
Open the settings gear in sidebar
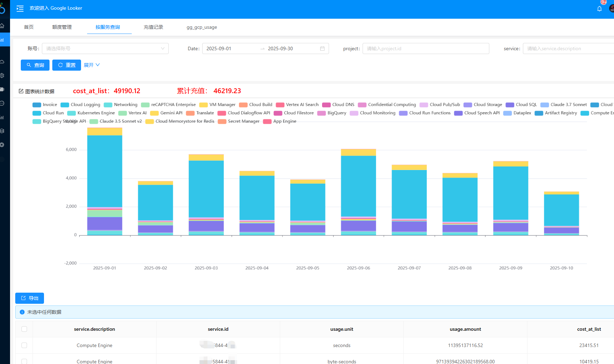(2, 76)
